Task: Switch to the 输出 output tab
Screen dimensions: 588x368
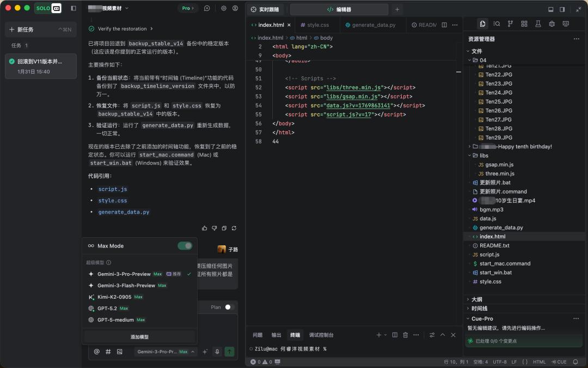Action: [277, 335]
